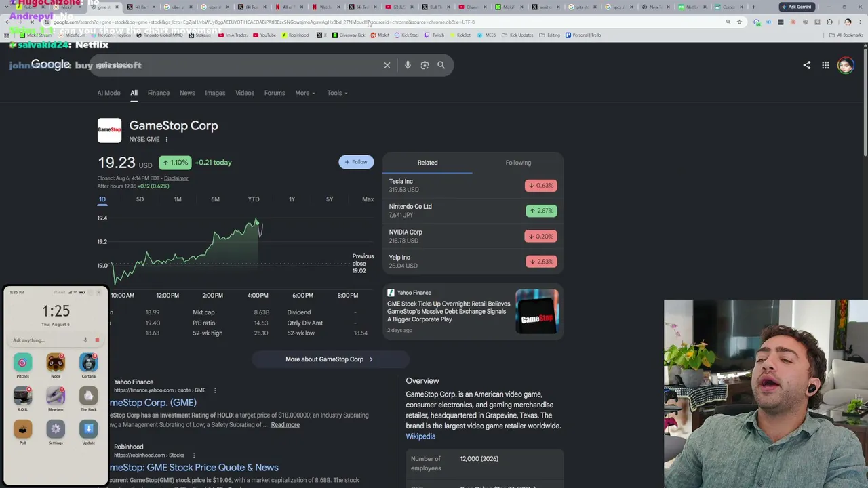868x488 pixels.
Task: Submit search with the magnifier icon
Action: click(441, 65)
